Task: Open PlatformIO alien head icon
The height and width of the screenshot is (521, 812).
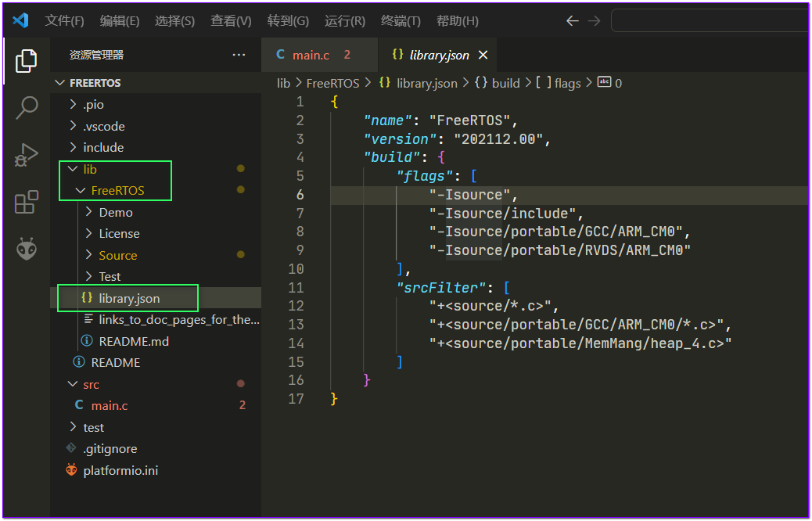Action: click(27, 249)
